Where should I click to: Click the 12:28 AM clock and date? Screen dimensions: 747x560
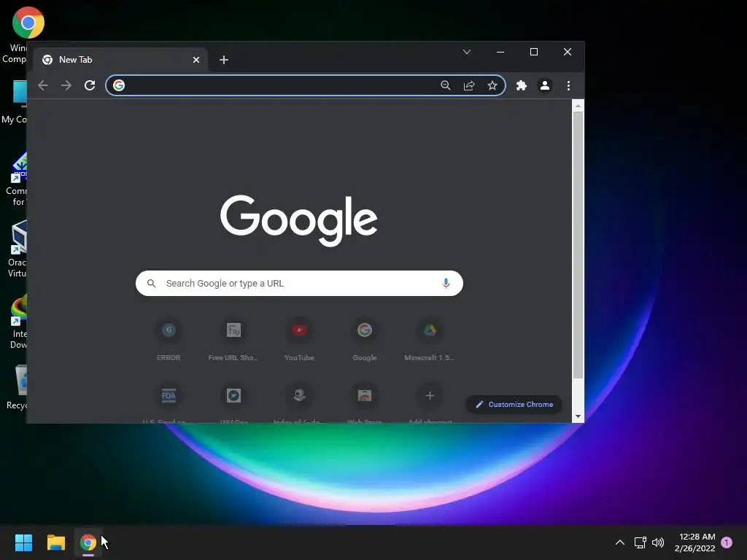(695, 542)
